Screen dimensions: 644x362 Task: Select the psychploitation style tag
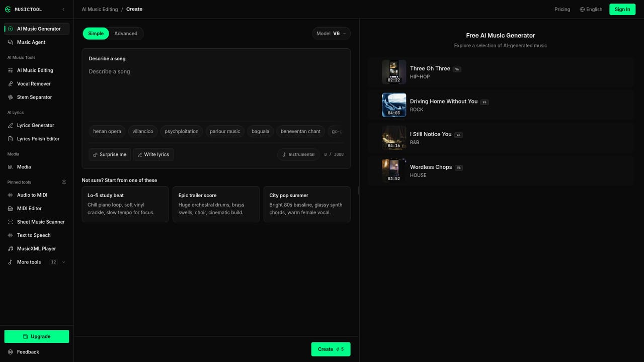coord(182,131)
